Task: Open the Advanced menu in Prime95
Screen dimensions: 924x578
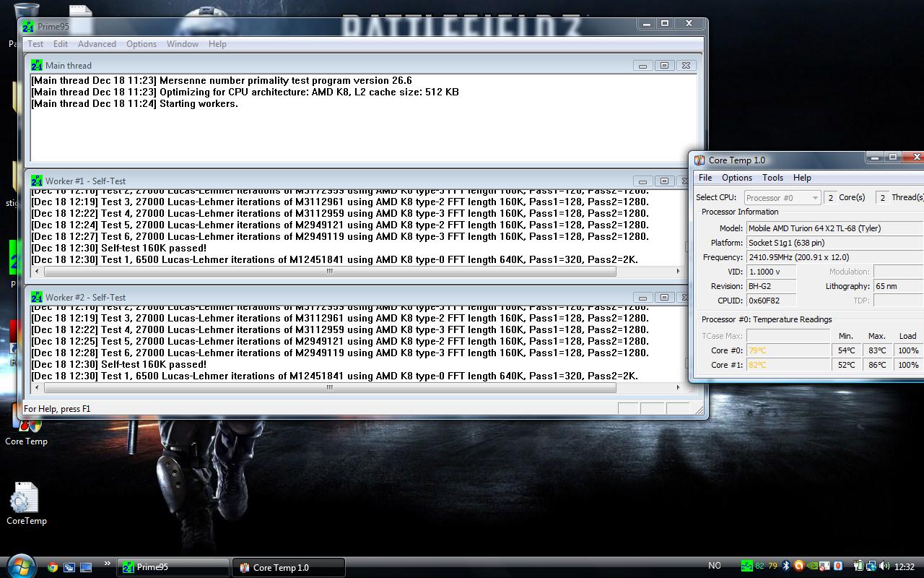Action: 97,44
